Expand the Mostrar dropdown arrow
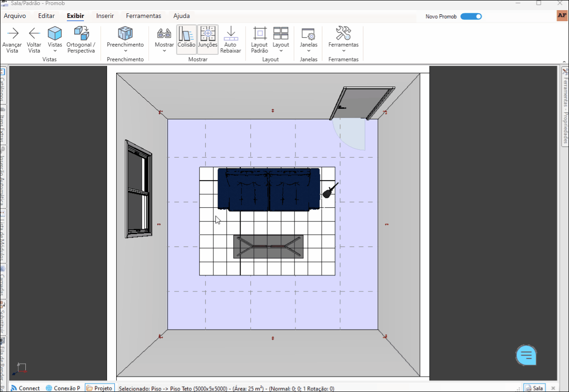Screen dimensions: 569x392 click(x=164, y=51)
